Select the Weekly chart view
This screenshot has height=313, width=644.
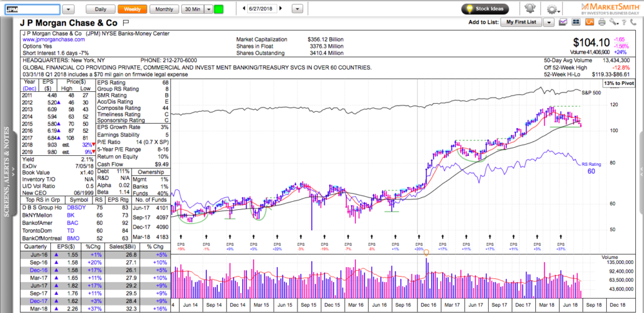click(132, 9)
